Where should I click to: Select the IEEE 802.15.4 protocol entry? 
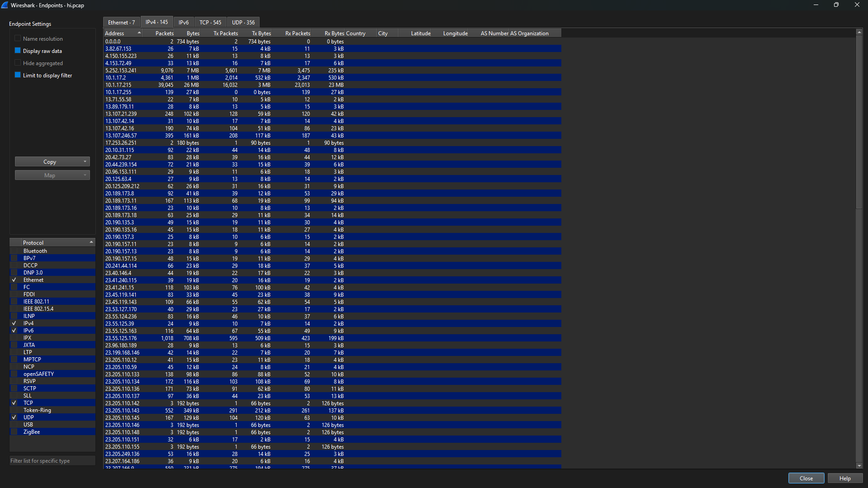[52, 309]
